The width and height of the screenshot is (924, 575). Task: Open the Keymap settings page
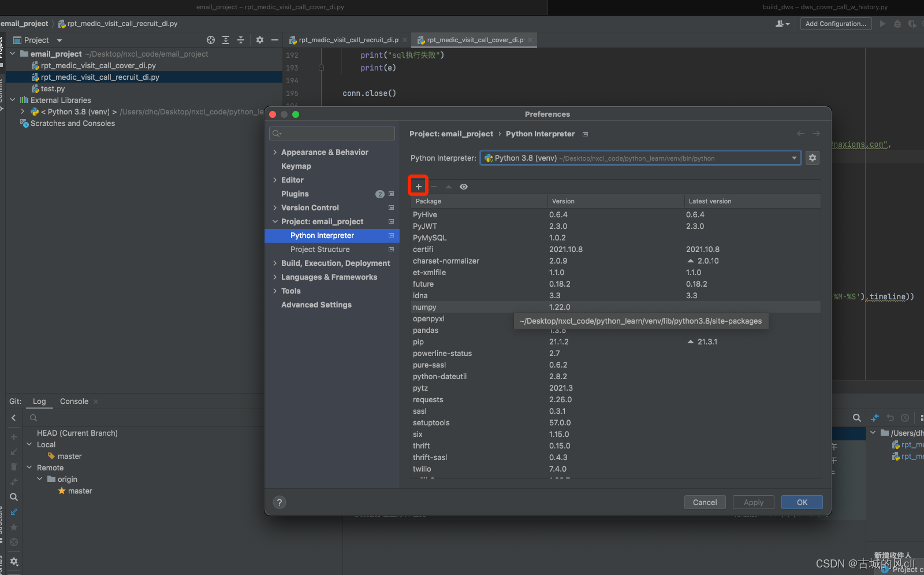pos(296,166)
